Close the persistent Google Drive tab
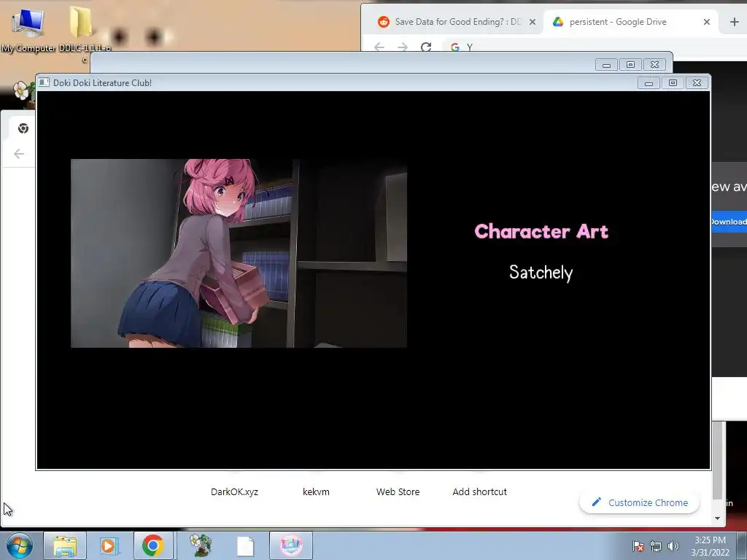 [x=707, y=22]
